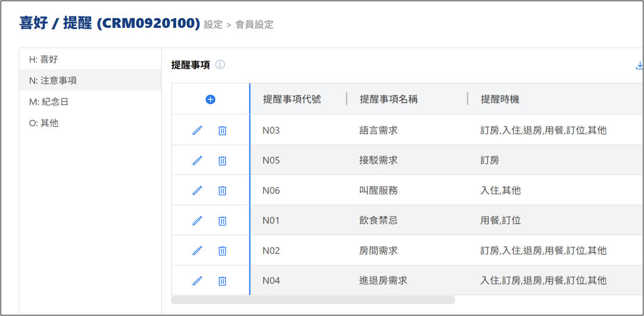This screenshot has height=316, width=644.
Task: Click the blue plus icon to add reminder
Action: [x=210, y=99]
